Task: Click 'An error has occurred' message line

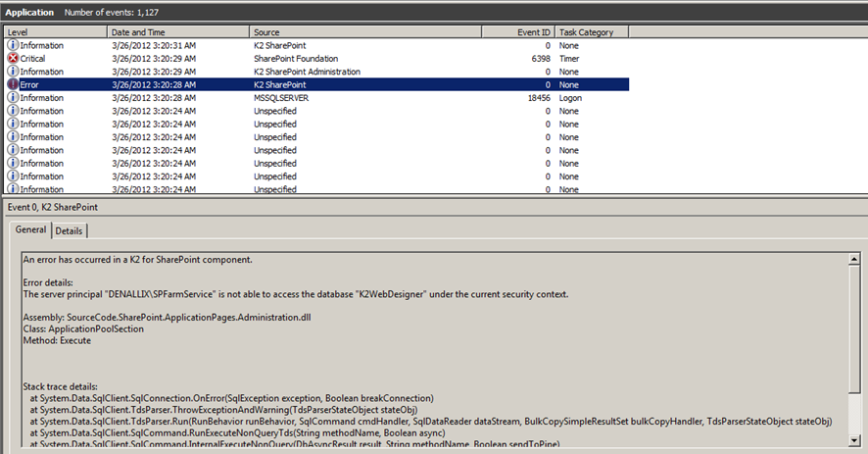Action: pyautogui.click(x=137, y=260)
